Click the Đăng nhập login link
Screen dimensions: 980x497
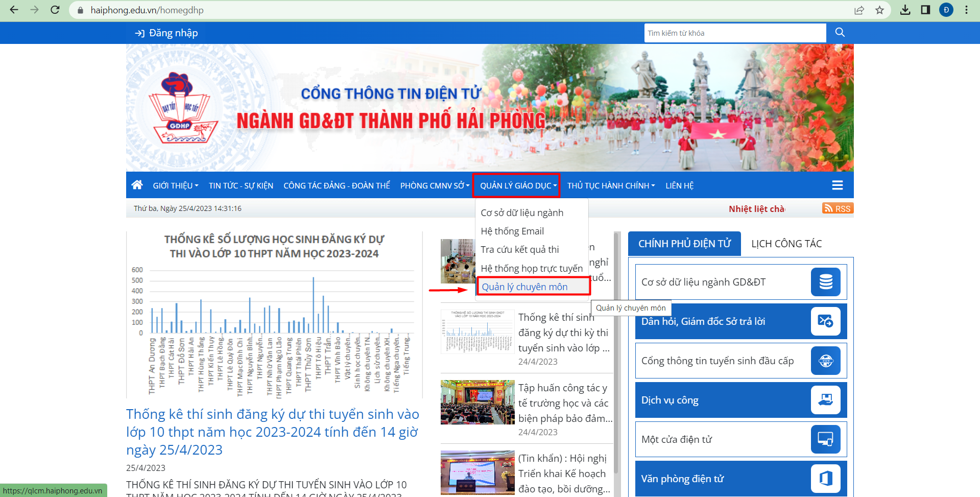pyautogui.click(x=166, y=33)
